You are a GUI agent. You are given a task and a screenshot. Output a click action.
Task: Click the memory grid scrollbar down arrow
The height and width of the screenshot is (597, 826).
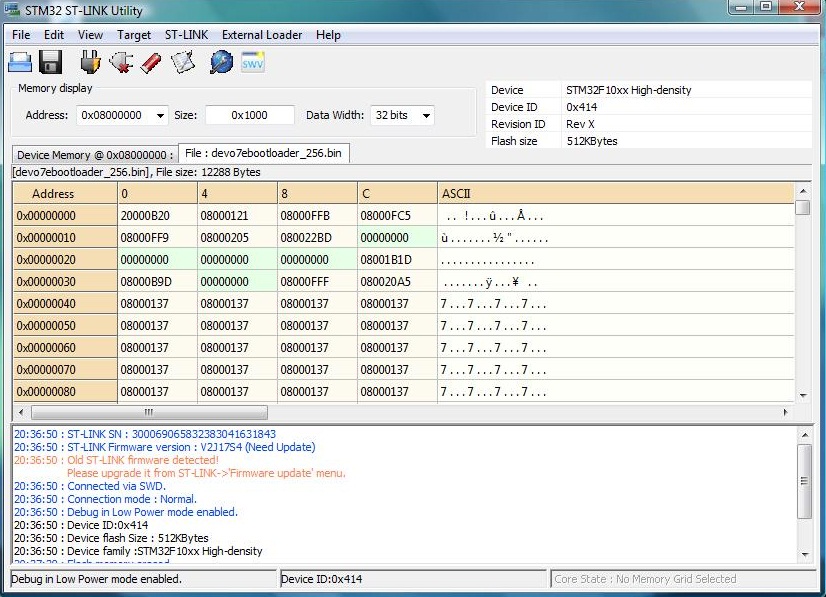pyautogui.click(x=803, y=396)
